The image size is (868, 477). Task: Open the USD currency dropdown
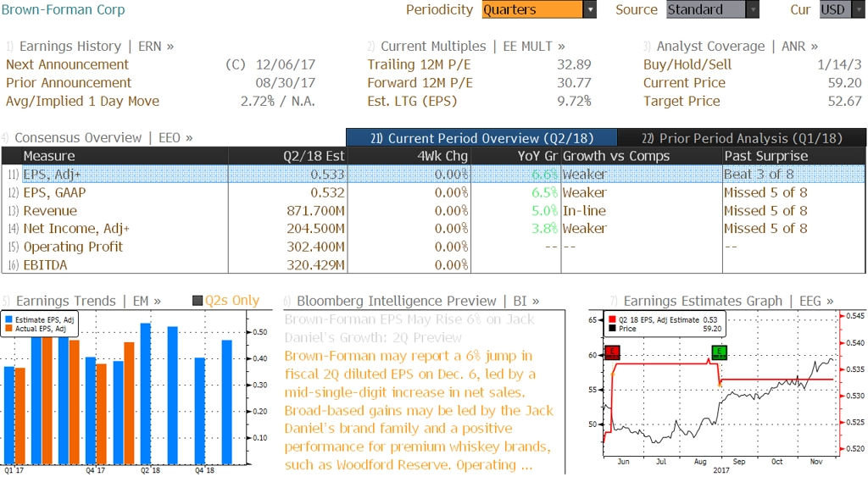tap(842, 9)
